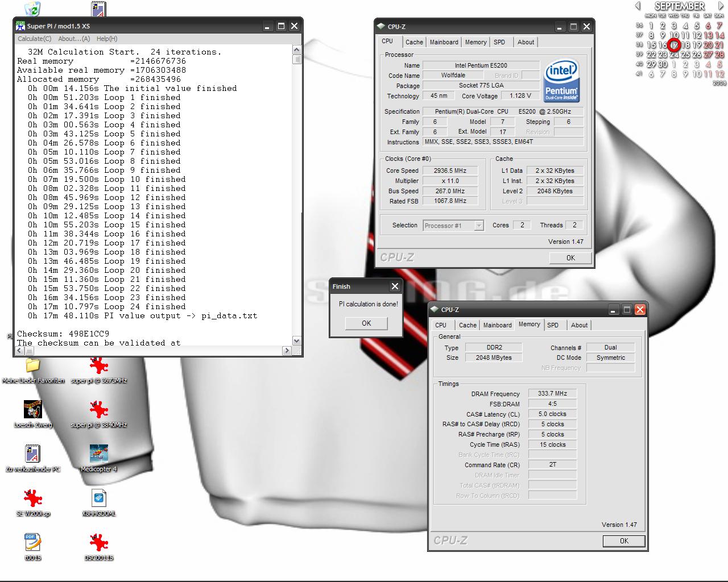The width and height of the screenshot is (728, 582).
Task: Maximize the Super PI window
Action: click(x=281, y=26)
